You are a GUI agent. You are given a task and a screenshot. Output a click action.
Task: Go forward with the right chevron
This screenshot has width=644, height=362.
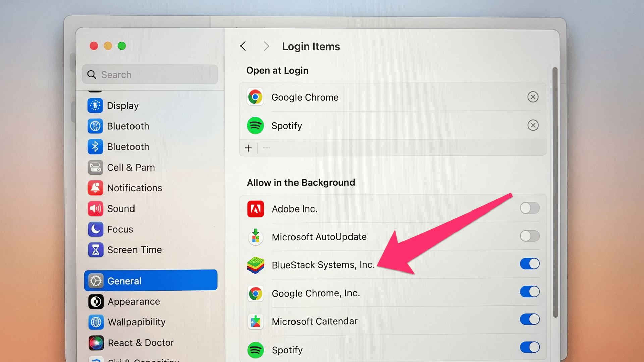(266, 46)
